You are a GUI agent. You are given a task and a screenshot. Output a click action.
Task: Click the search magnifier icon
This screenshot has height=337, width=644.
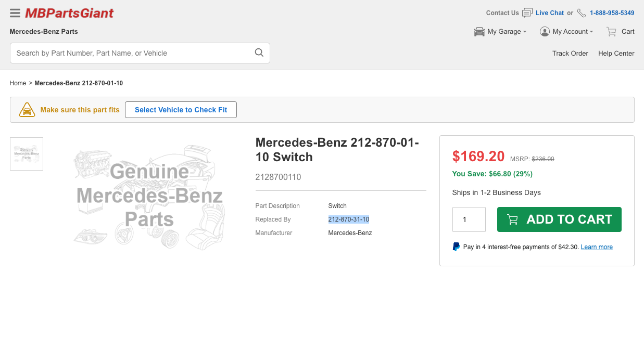click(259, 53)
